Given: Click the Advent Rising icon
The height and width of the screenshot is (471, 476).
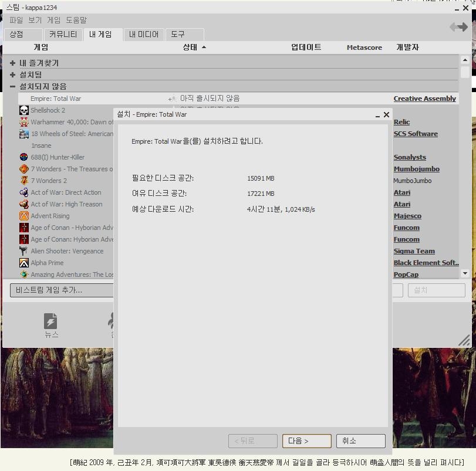Looking at the screenshot, I should click(24, 216).
